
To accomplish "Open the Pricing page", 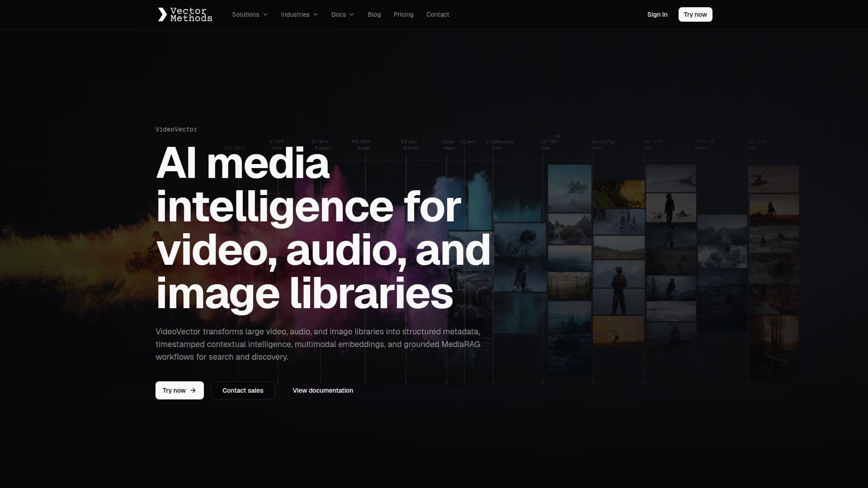I will pyautogui.click(x=403, y=14).
